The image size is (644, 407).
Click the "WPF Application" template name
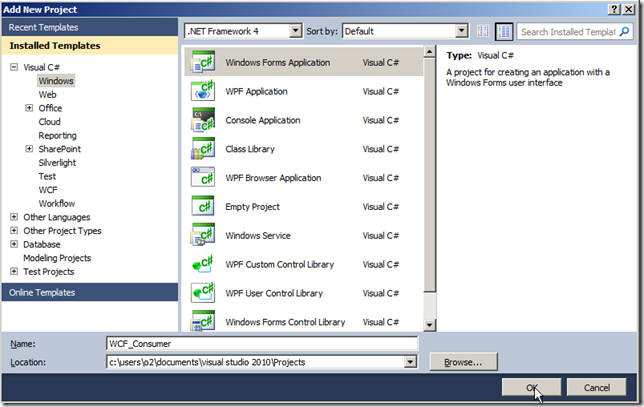point(256,91)
